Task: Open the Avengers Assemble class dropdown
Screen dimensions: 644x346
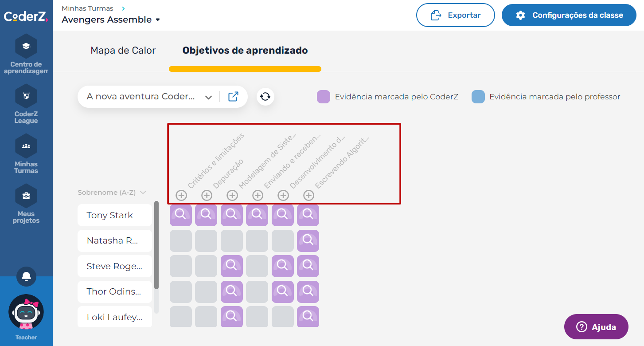Action: 111,20
